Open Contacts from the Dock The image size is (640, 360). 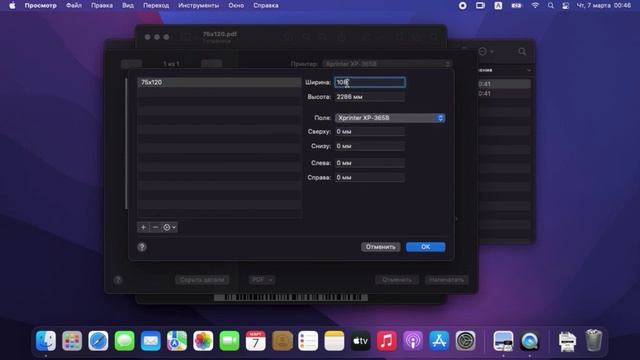click(282, 341)
